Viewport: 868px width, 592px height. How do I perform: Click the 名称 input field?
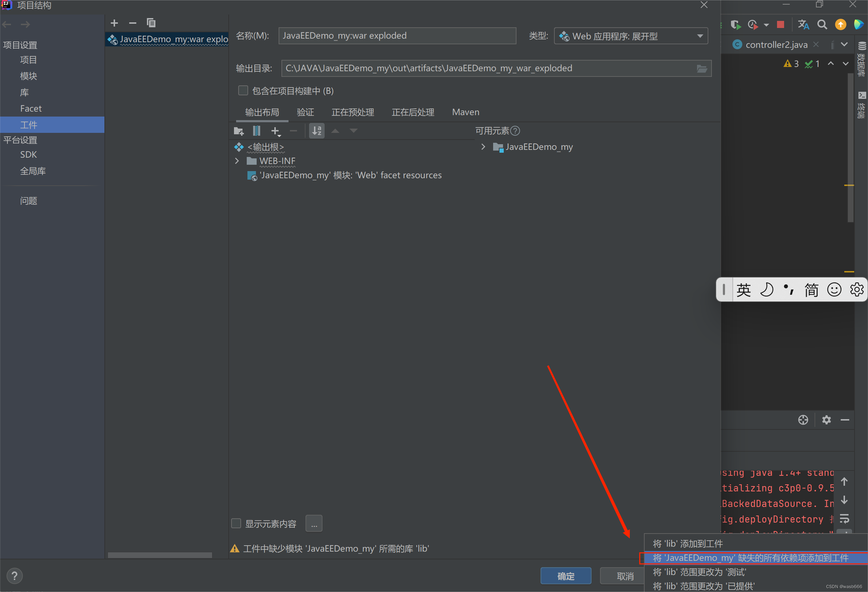(x=397, y=35)
